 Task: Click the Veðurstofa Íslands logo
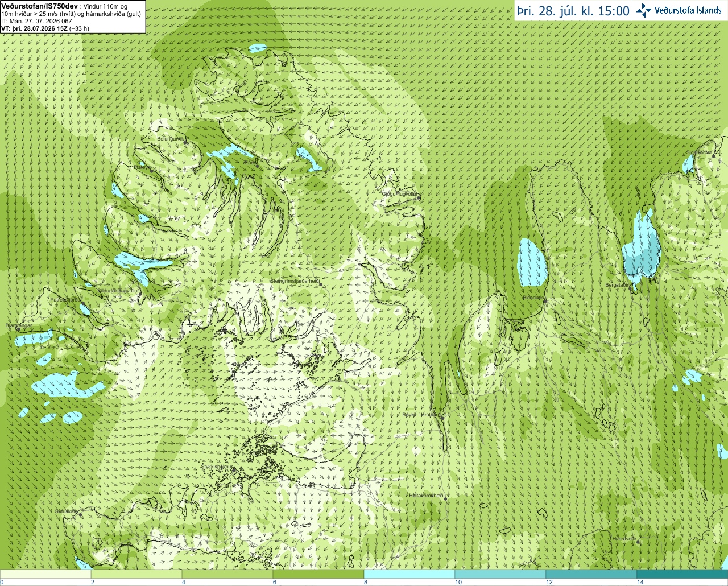679,10
